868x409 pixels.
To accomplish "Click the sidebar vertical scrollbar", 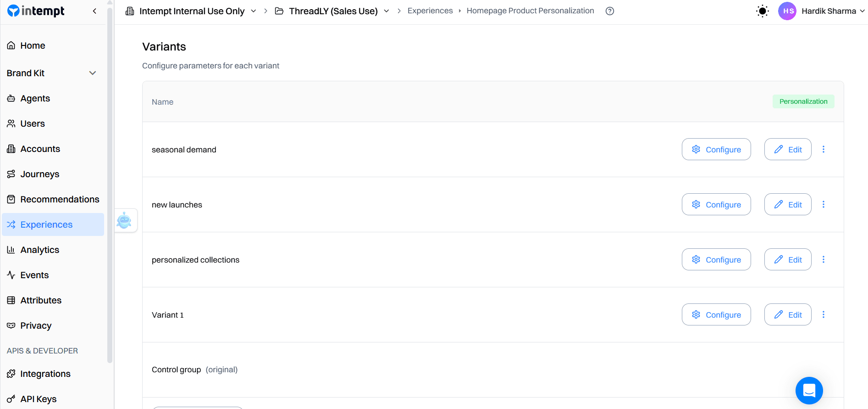I will (x=110, y=184).
